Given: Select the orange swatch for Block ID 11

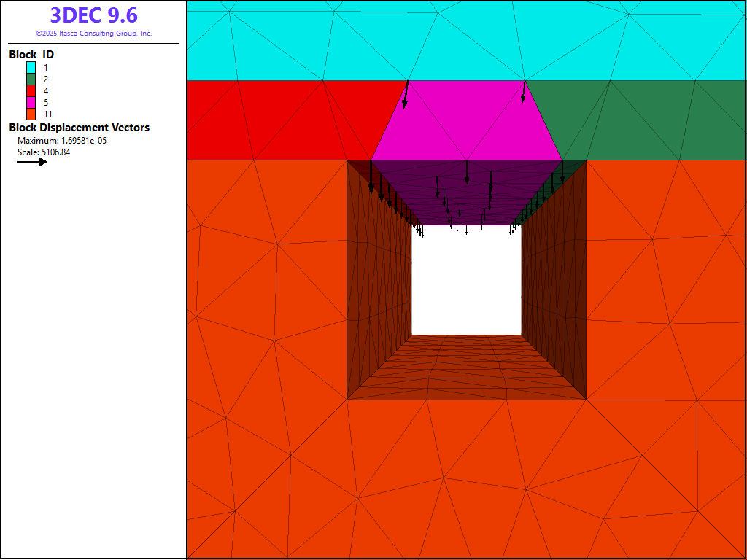Looking at the screenshot, I should pos(31,114).
